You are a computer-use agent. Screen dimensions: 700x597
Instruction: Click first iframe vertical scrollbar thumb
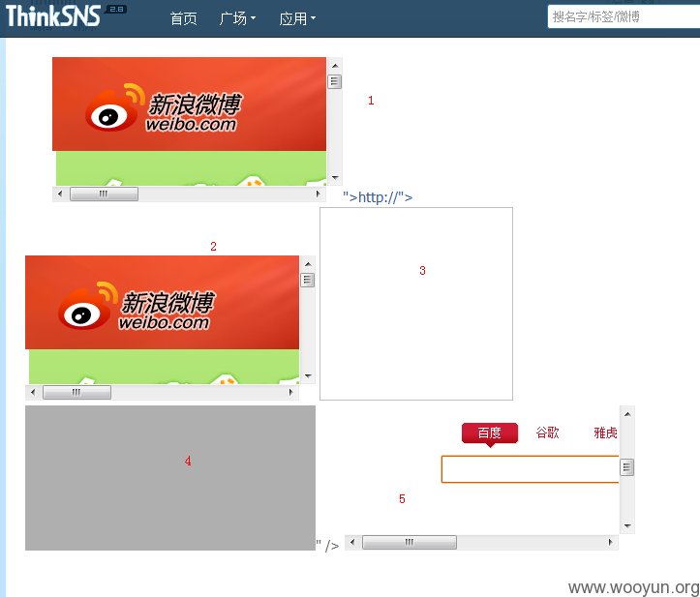[335, 81]
